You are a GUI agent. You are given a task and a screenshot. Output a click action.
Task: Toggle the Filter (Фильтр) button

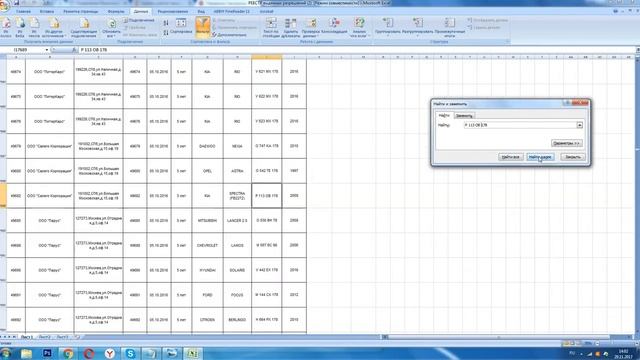(202, 26)
